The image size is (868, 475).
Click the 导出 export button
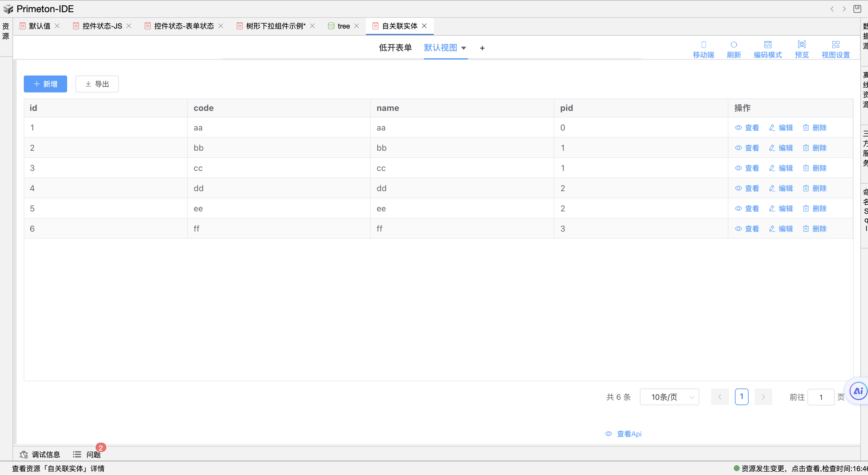point(97,84)
